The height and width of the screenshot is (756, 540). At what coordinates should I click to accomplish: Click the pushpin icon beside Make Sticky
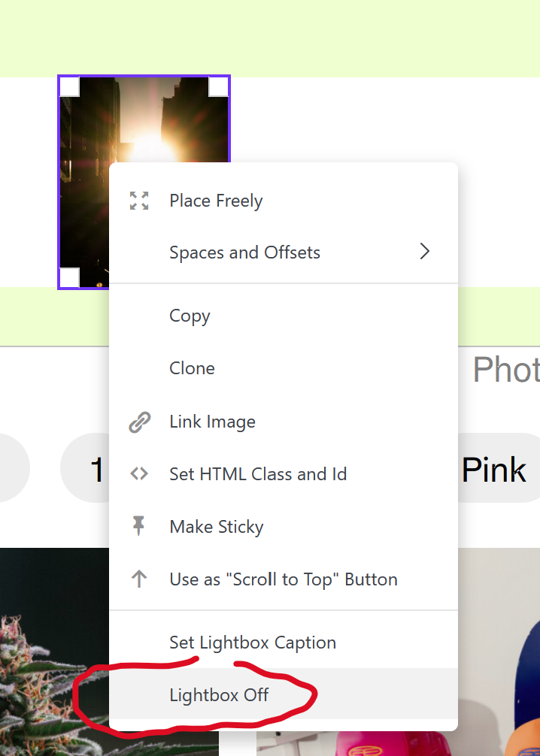coord(139,526)
